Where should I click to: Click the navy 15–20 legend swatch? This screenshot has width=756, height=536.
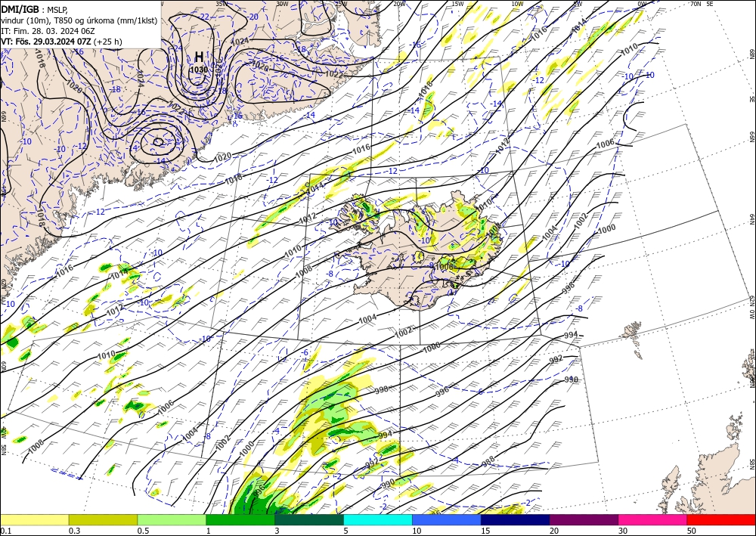point(516,519)
